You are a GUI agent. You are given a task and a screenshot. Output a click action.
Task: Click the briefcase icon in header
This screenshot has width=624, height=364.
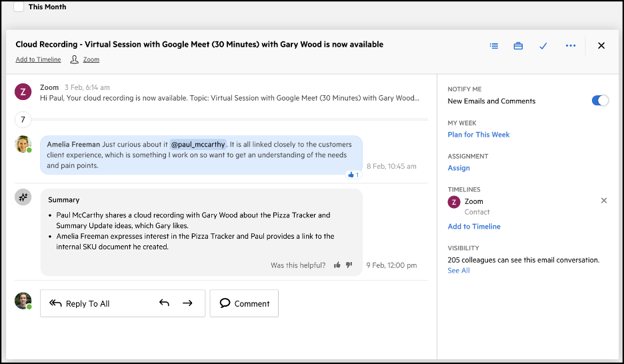[518, 46]
